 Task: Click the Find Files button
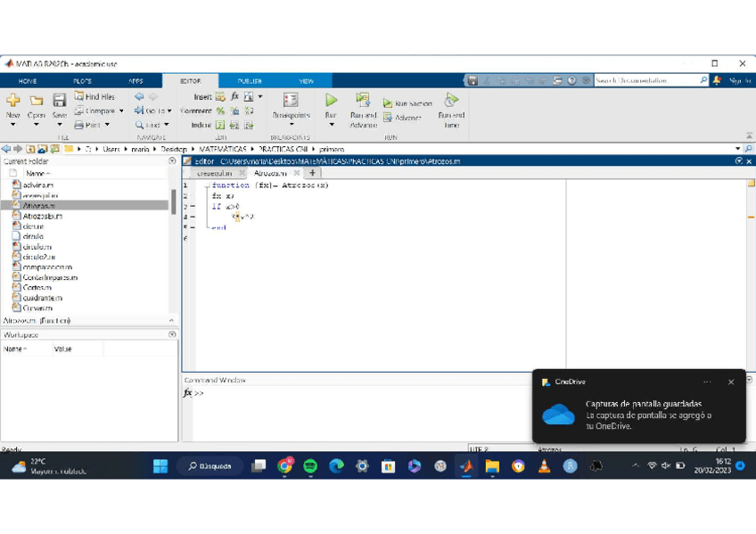(x=94, y=96)
